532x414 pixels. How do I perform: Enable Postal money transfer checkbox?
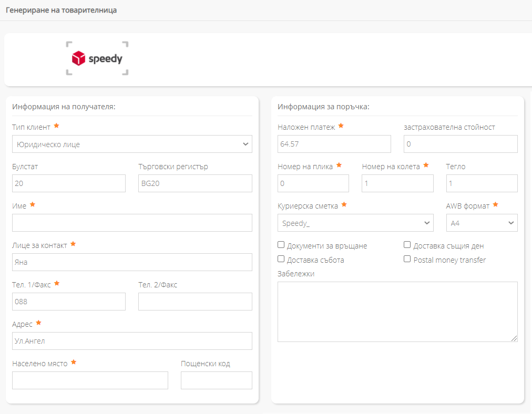click(407, 259)
